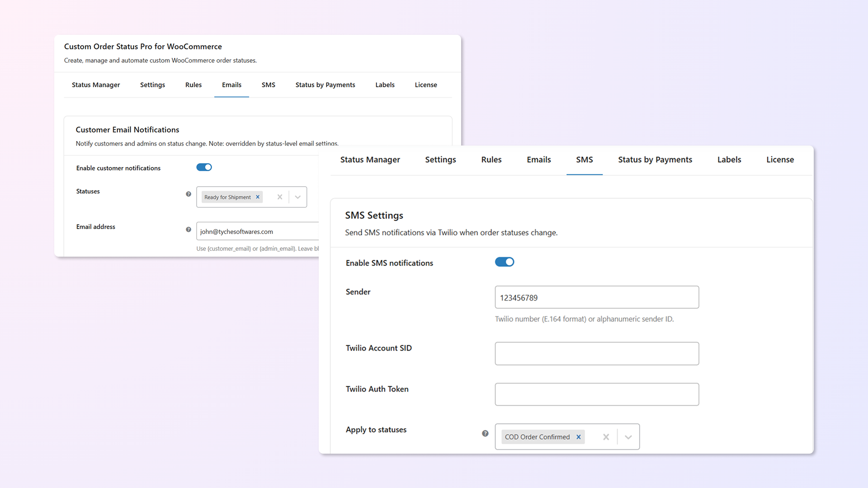The height and width of the screenshot is (488, 868).
Task: Remove Ready for Shipment tag
Action: 258,197
